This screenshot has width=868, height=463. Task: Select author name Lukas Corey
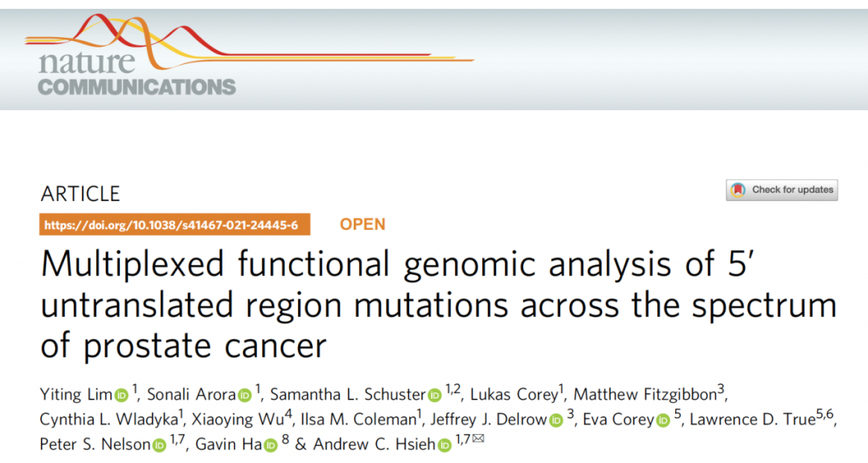[x=514, y=395]
